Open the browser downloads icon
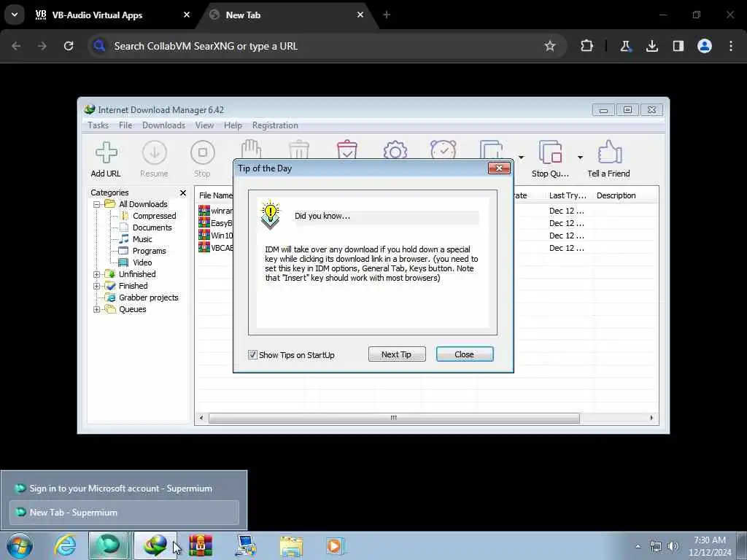Image resolution: width=747 pixels, height=560 pixels. coord(651,46)
